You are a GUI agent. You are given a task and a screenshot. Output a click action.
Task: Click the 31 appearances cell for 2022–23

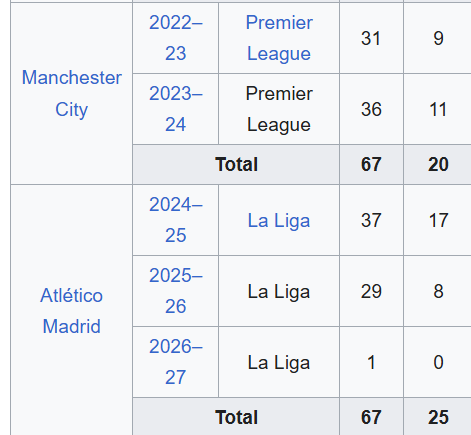tap(371, 38)
